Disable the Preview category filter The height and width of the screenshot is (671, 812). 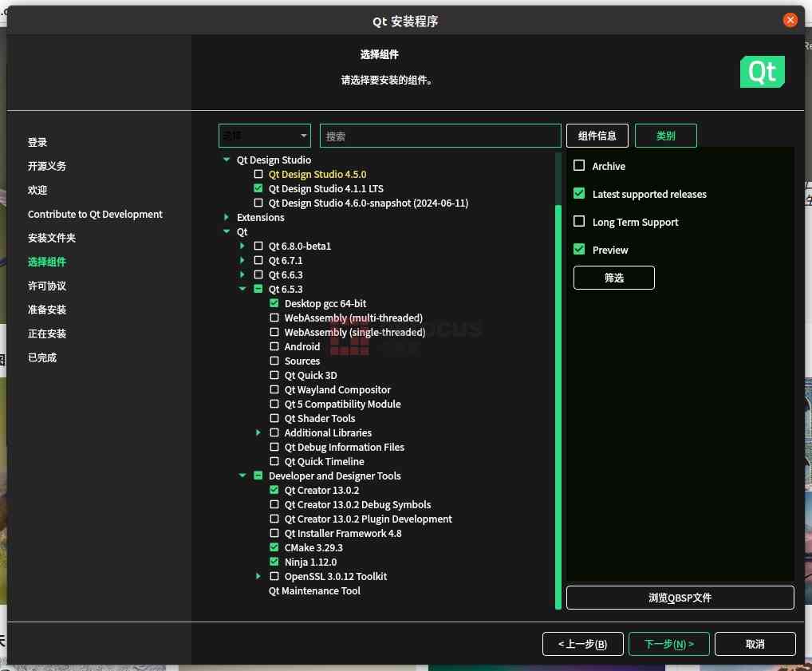point(578,250)
